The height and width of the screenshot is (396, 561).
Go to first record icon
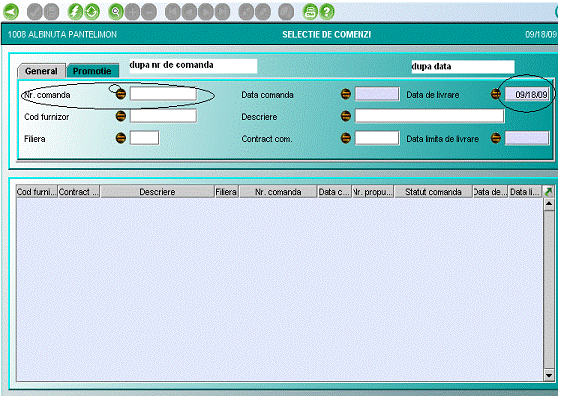[x=173, y=12]
